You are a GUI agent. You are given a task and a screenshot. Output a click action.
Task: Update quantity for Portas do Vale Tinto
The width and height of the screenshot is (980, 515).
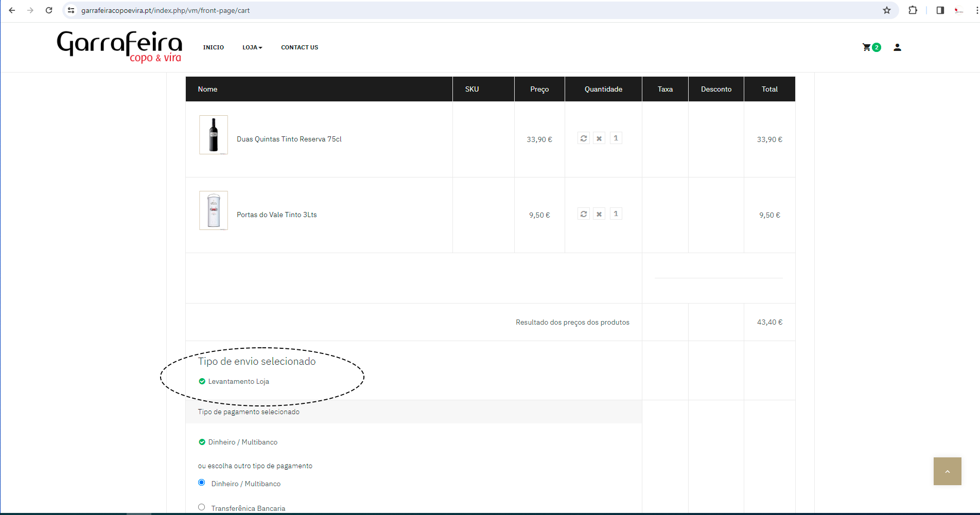584,214
